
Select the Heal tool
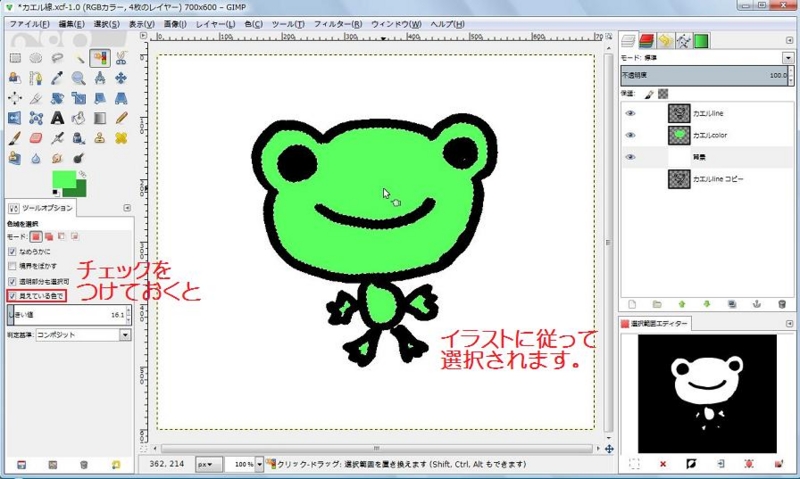point(121,138)
